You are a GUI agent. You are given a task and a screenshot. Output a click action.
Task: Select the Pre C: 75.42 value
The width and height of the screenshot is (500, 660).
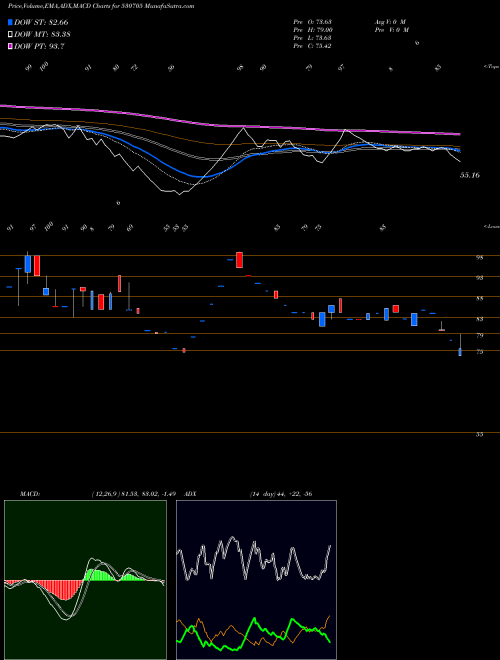click(x=314, y=46)
